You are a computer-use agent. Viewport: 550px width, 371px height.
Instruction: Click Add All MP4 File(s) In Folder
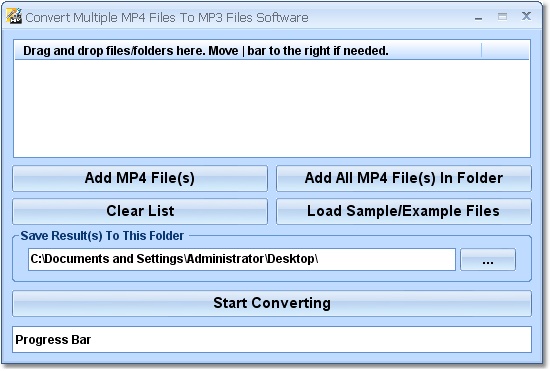[404, 178]
